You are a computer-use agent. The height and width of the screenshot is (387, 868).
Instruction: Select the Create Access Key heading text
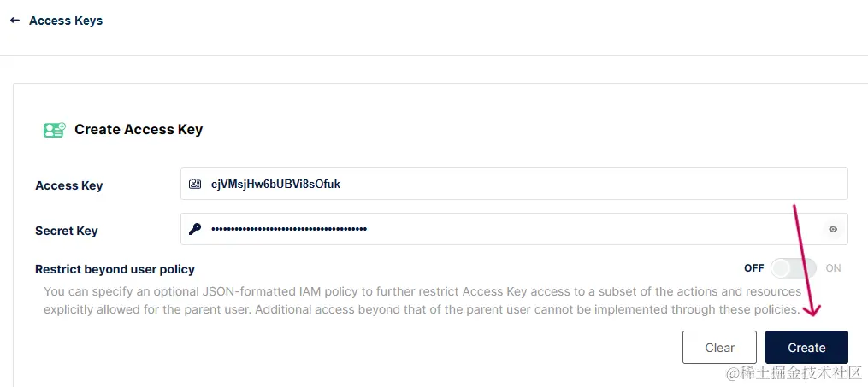click(x=139, y=129)
